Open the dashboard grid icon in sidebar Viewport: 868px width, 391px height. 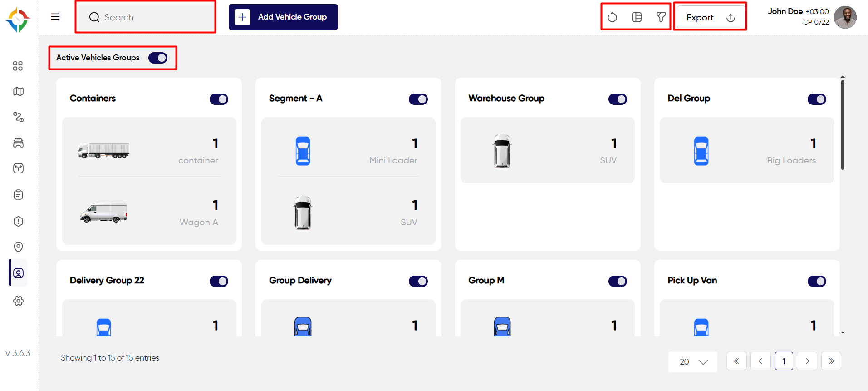18,66
